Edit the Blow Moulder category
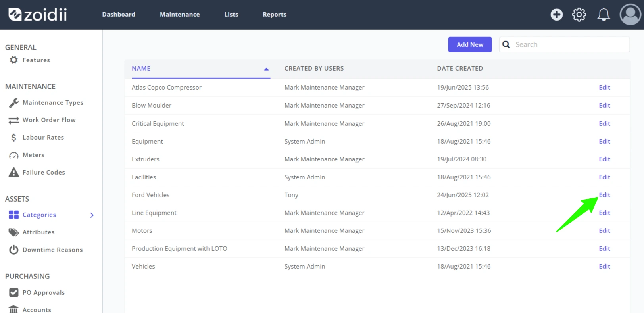 (604, 105)
